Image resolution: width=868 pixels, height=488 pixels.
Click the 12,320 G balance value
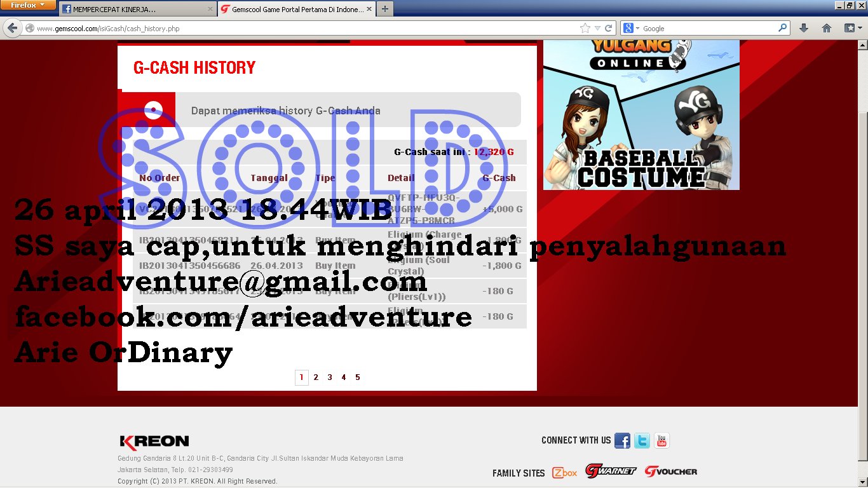pos(494,152)
